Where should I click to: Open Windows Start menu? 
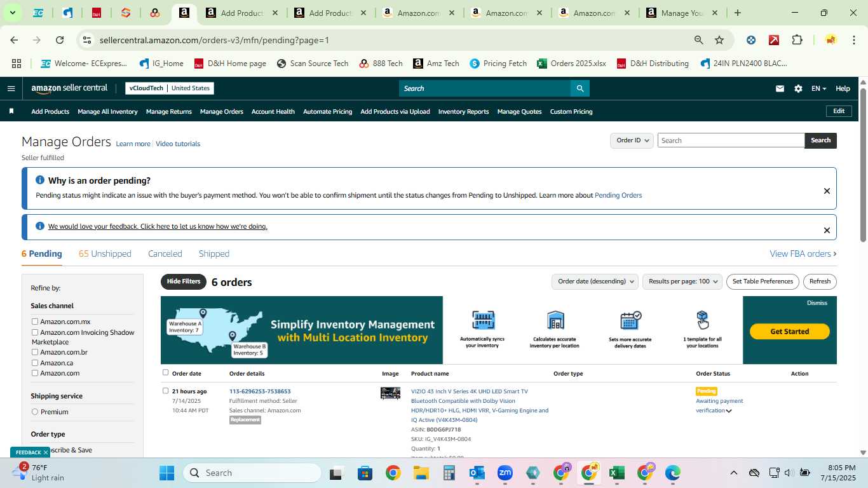(166, 473)
